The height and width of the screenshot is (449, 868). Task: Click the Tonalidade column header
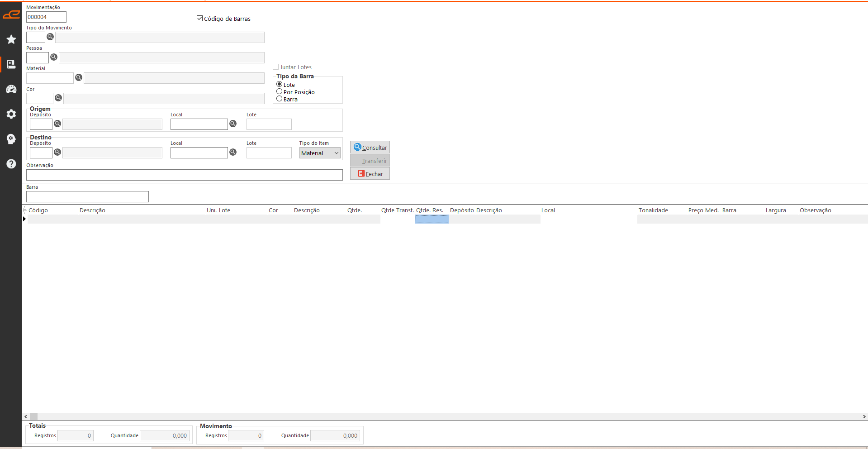point(653,210)
